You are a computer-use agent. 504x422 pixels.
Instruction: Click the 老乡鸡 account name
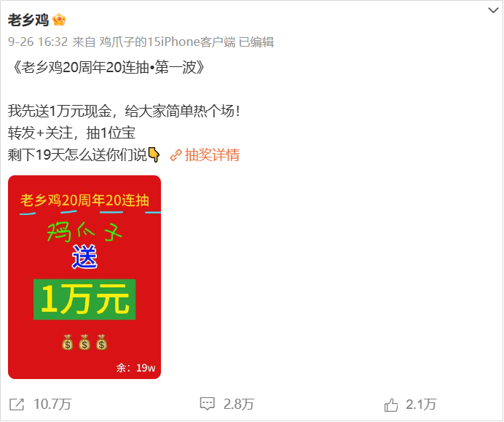[28, 20]
